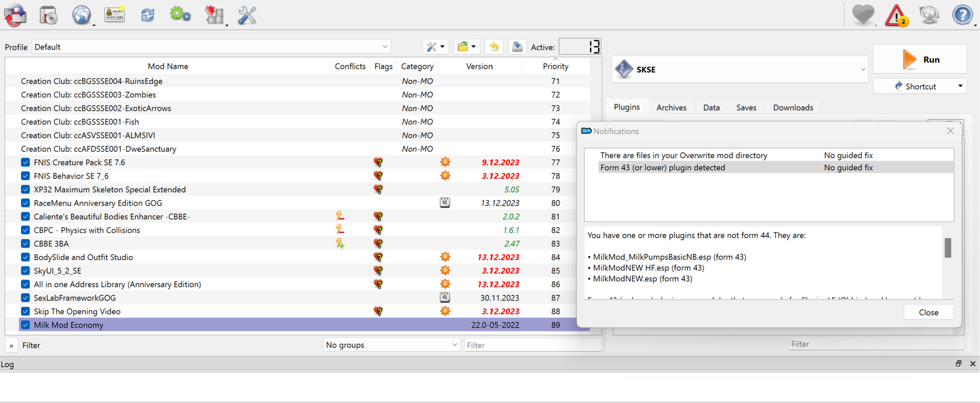Switch to the Downloads tab
This screenshot has width=980, height=403.
(x=793, y=108)
